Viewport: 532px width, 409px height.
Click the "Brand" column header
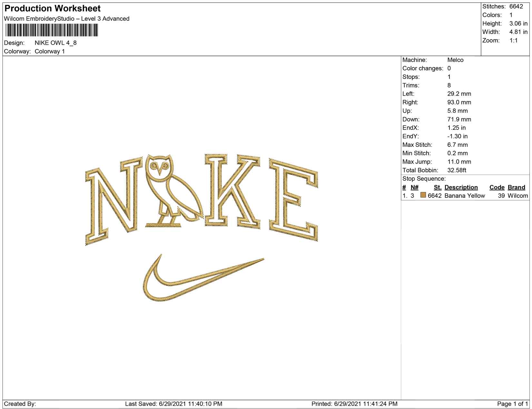pyautogui.click(x=517, y=187)
